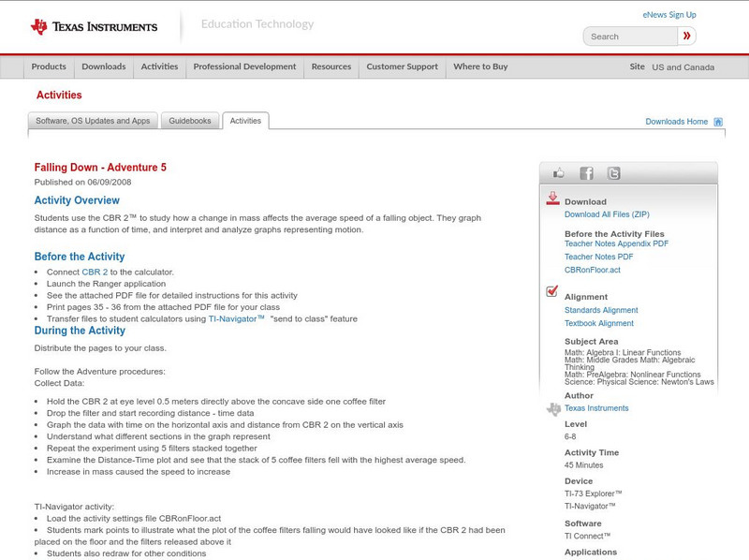Click the home icon beside Downloads Home
The width and height of the screenshot is (749, 560).
(718, 122)
